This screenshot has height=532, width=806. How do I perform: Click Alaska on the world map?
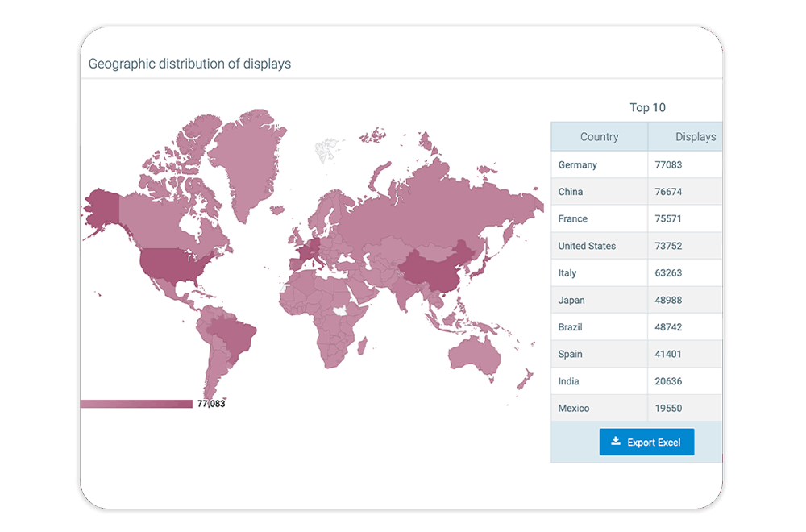(102, 208)
